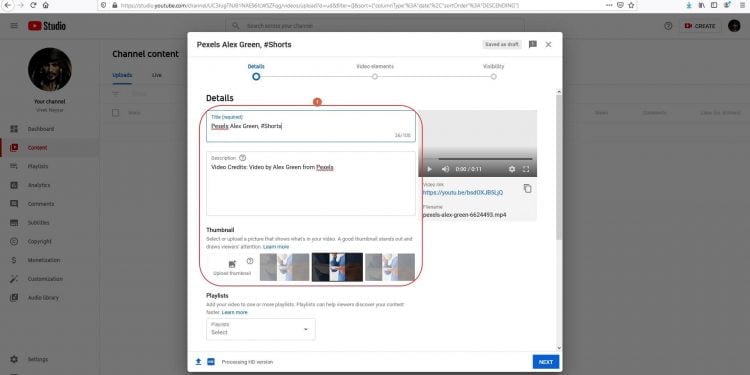Click the filename pexels-alex-green-6624493.mp4
Image resolution: width=750 pixels, height=375 pixels.
(x=464, y=215)
